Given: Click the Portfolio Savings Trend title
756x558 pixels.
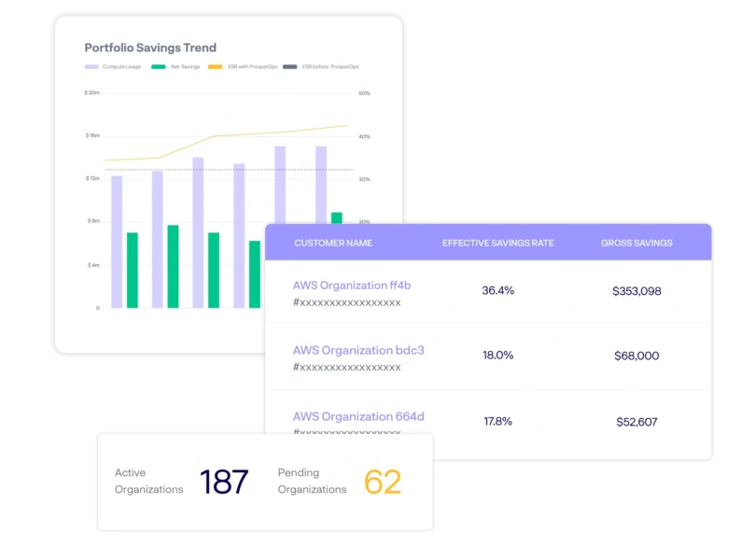Looking at the screenshot, I should [150, 48].
